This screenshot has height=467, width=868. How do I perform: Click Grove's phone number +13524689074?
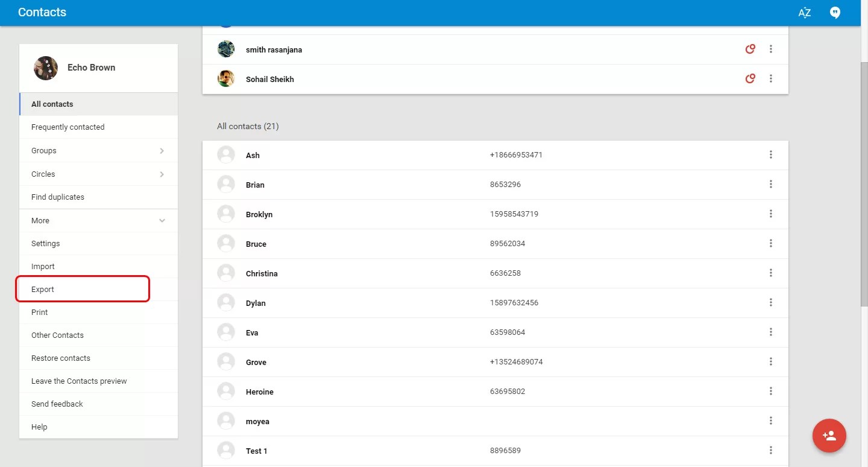click(517, 362)
